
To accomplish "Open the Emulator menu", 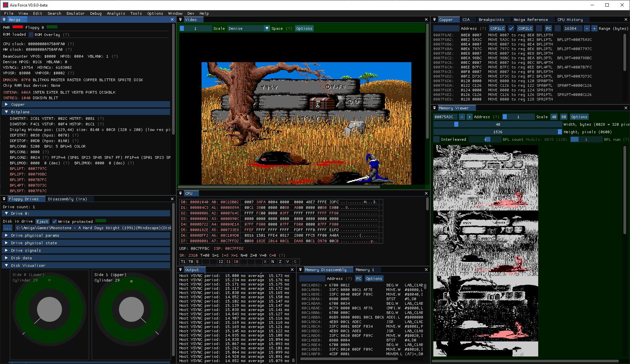I will pyautogui.click(x=75, y=13).
